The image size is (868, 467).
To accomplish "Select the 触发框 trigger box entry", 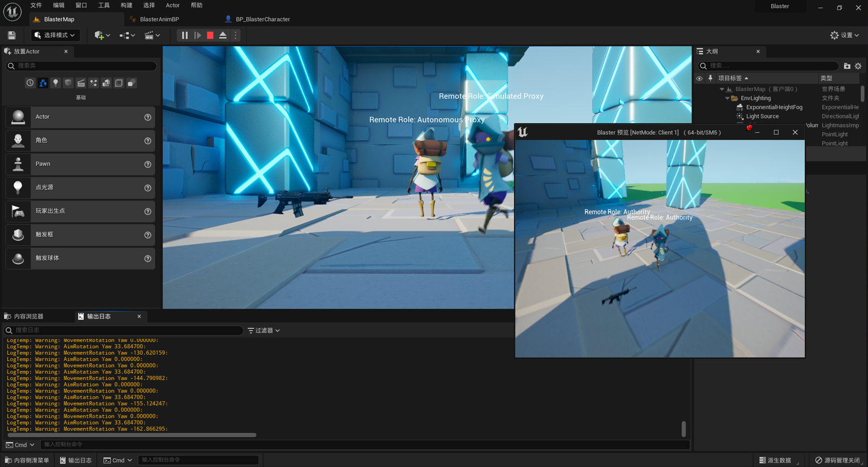I will [x=80, y=235].
